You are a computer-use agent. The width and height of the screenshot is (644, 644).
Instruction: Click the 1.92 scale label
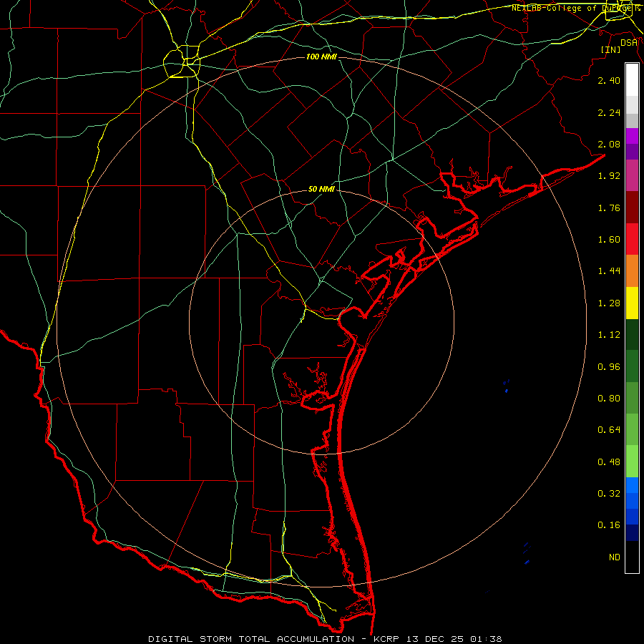(609, 176)
